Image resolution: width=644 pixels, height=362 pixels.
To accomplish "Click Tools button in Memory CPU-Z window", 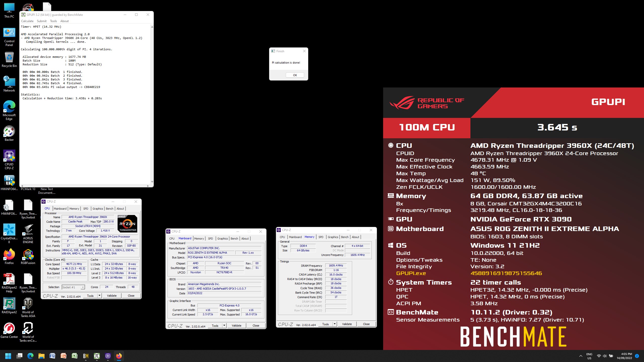I will (326, 324).
